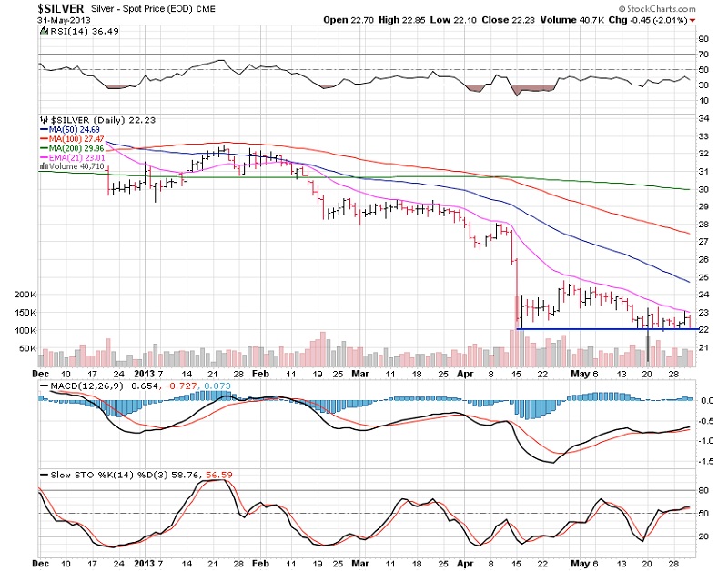
Task: Click the MA(100) 27.47 legend text
Action: 76,139
